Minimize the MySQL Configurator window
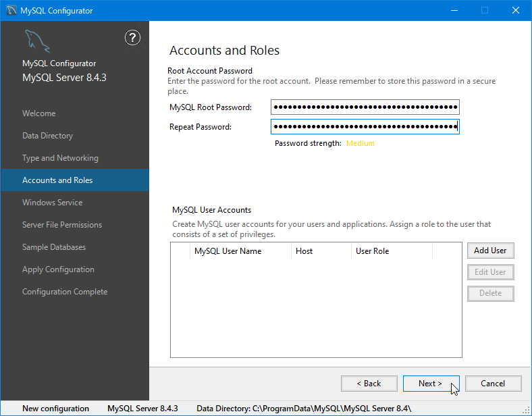The height and width of the screenshot is (416, 532). coord(454,11)
